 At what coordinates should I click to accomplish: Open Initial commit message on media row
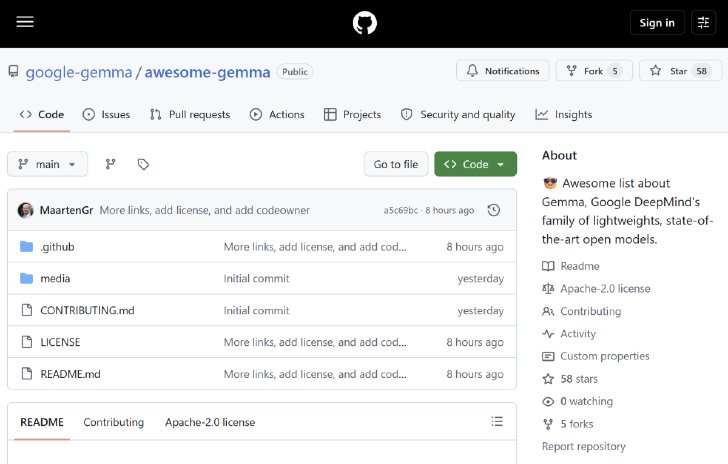pyautogui.click(x=256, y=278)
